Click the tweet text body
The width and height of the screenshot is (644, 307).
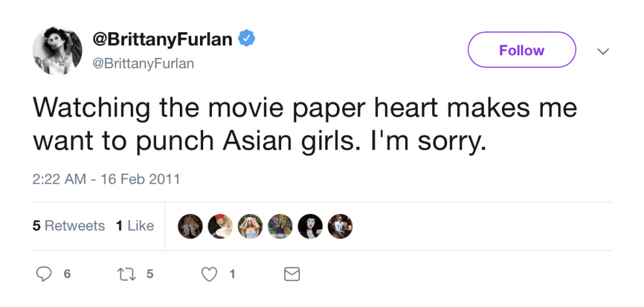tap(305, 125)
